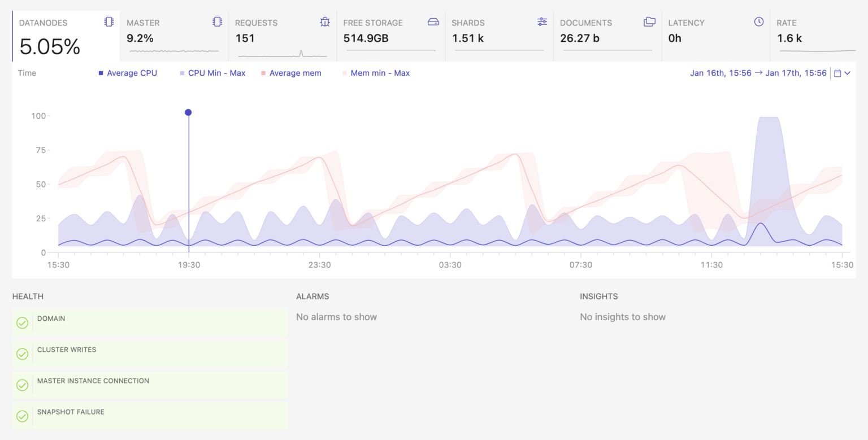This screenshot has width=868, height=440.
Task: Toggle the Average mem legend series
Action: point(291,73)
